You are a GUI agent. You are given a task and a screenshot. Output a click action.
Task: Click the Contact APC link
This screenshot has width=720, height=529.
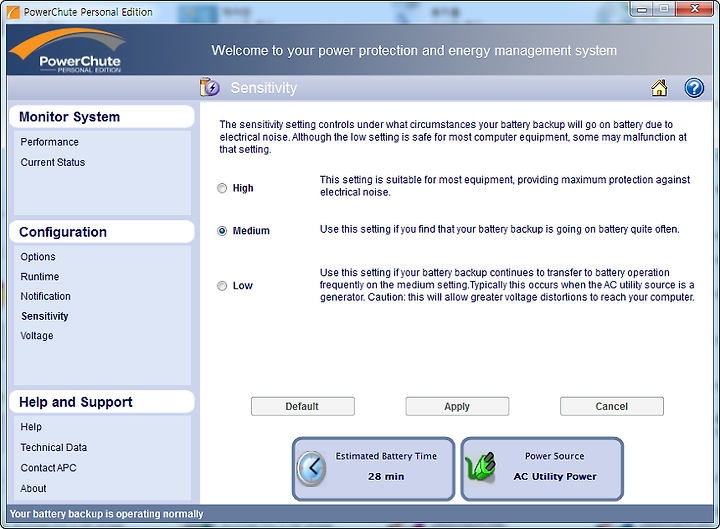tap(48, 467)
